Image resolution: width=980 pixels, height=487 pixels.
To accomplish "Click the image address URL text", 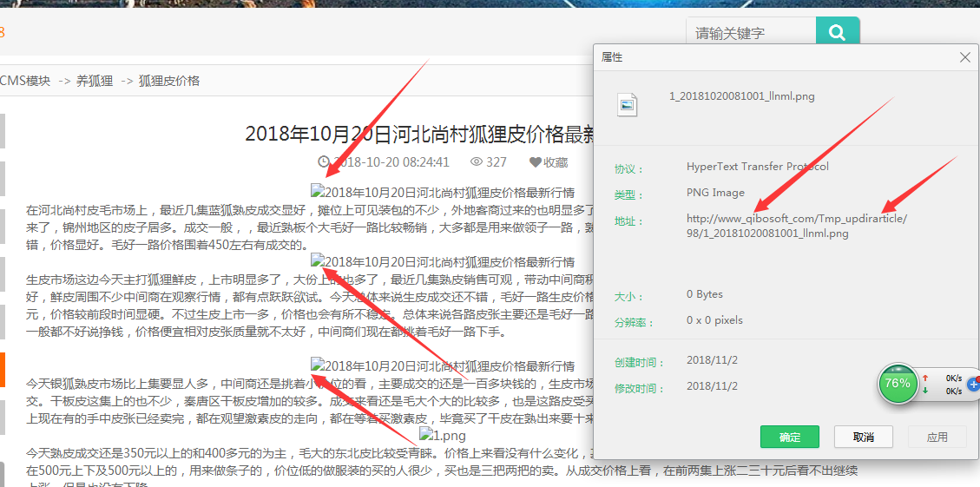I will [x=796, y=227].
